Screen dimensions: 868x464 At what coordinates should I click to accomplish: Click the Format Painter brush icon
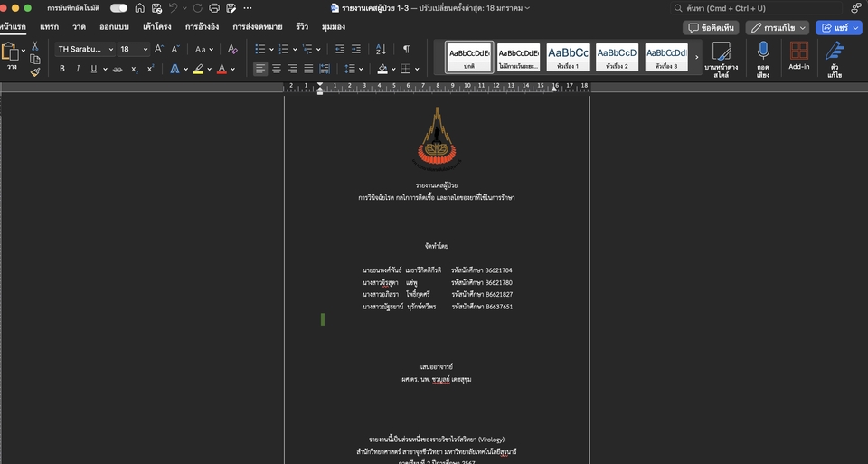point(35,72)
